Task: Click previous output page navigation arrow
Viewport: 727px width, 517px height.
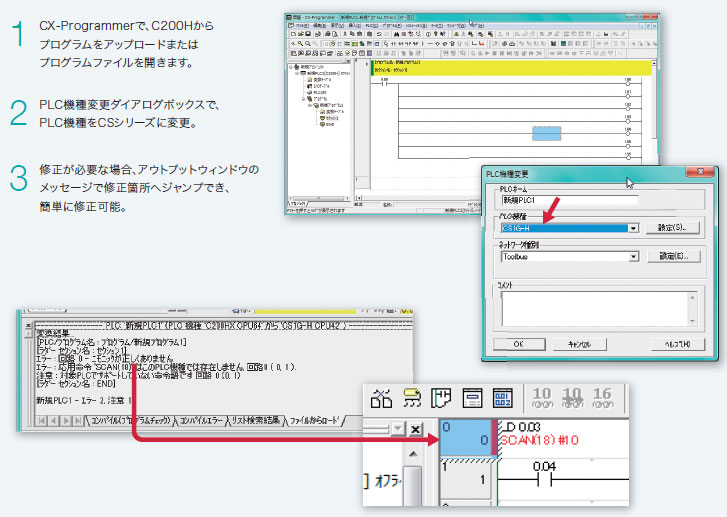Action: point(54,421)
